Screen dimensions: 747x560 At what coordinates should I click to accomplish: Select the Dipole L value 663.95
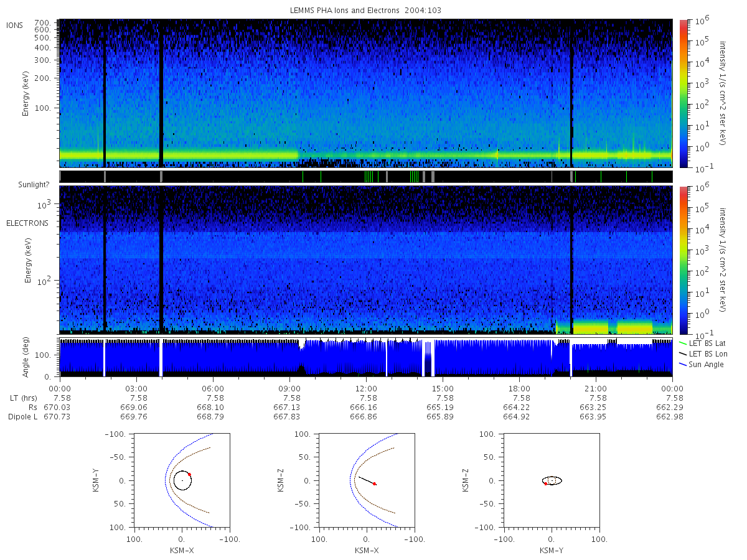pos(593,416)
